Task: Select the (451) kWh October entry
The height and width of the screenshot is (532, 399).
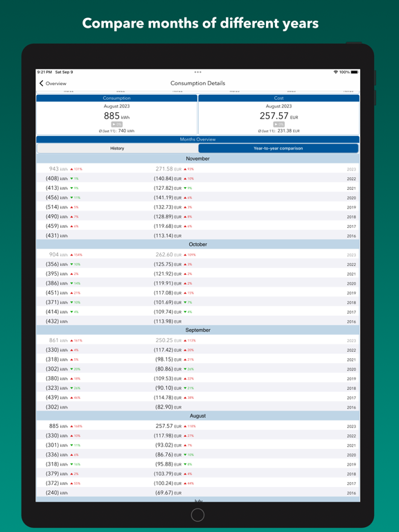Action: click(57, 292)
